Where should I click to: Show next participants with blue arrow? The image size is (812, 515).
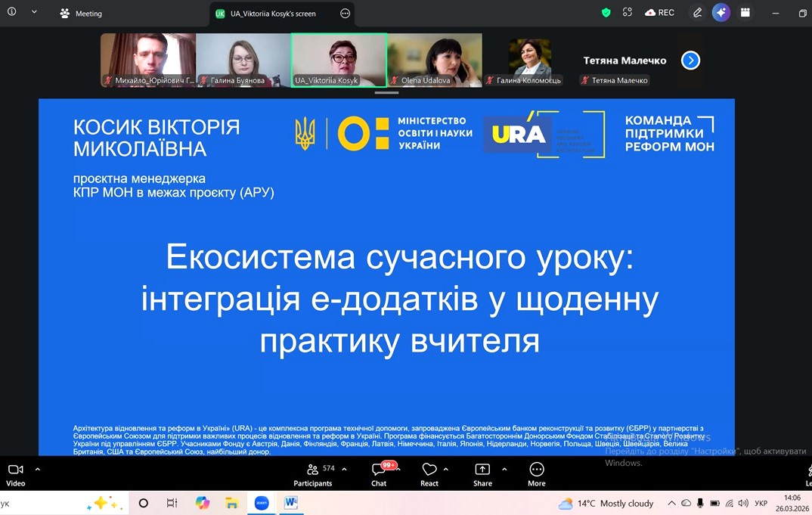(x=690, y=60)
